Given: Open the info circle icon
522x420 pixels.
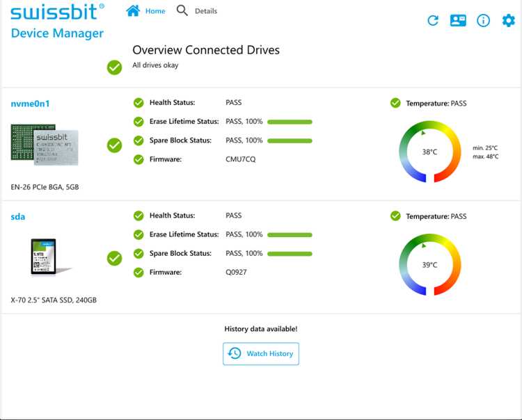Looking at the screenshot, I should coord(483,21).
